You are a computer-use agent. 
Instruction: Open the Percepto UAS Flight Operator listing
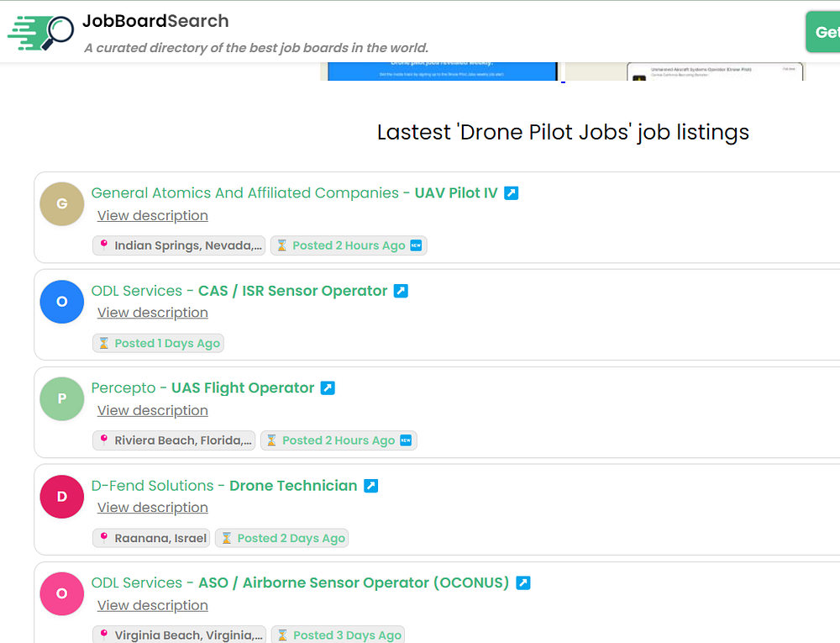point(202,388)
